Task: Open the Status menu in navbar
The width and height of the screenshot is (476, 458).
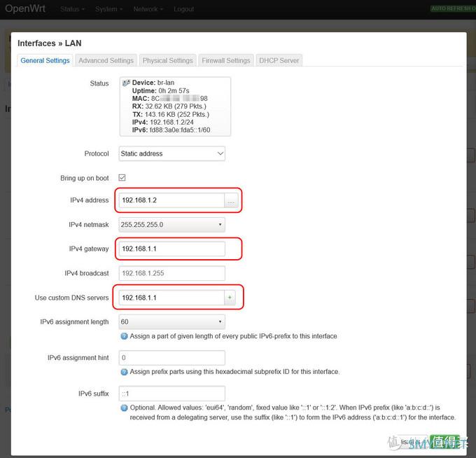Action: click(72, 9)
